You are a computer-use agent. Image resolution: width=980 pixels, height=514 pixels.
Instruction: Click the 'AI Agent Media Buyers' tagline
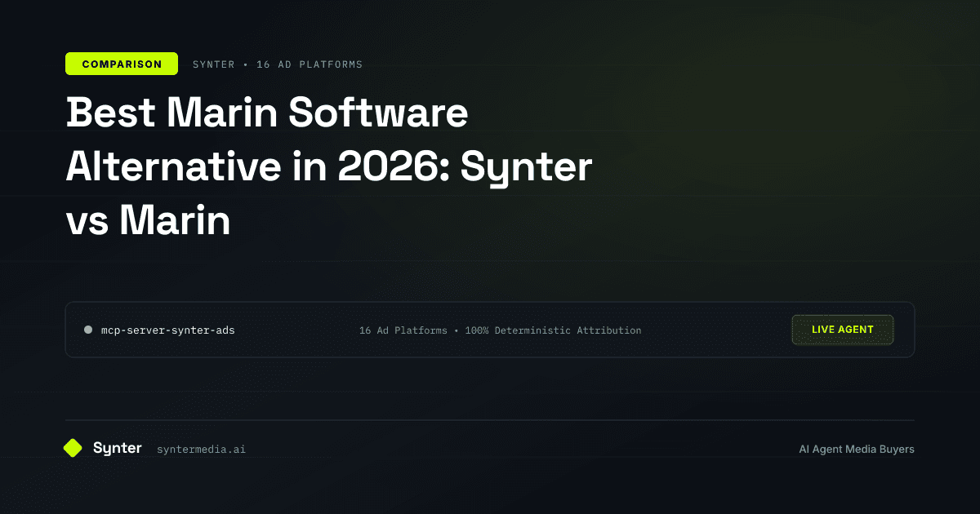point(857,449)
